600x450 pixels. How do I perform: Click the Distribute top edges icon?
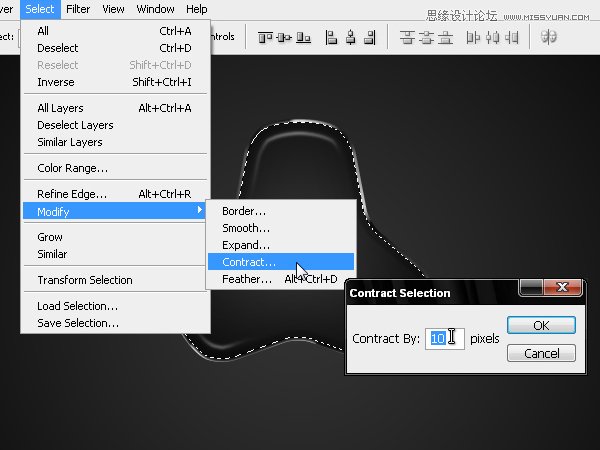[407, 38]
